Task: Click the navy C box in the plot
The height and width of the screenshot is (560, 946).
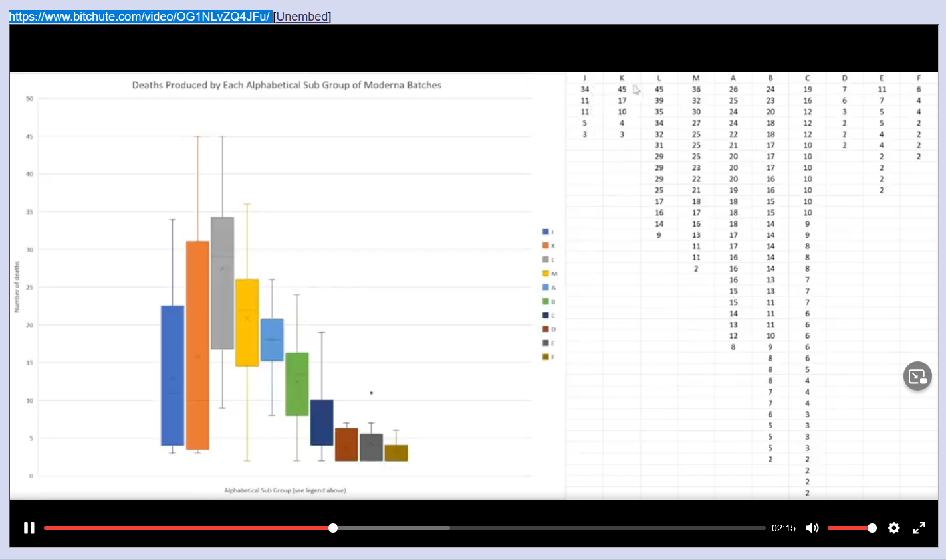Action: [322, 422]
